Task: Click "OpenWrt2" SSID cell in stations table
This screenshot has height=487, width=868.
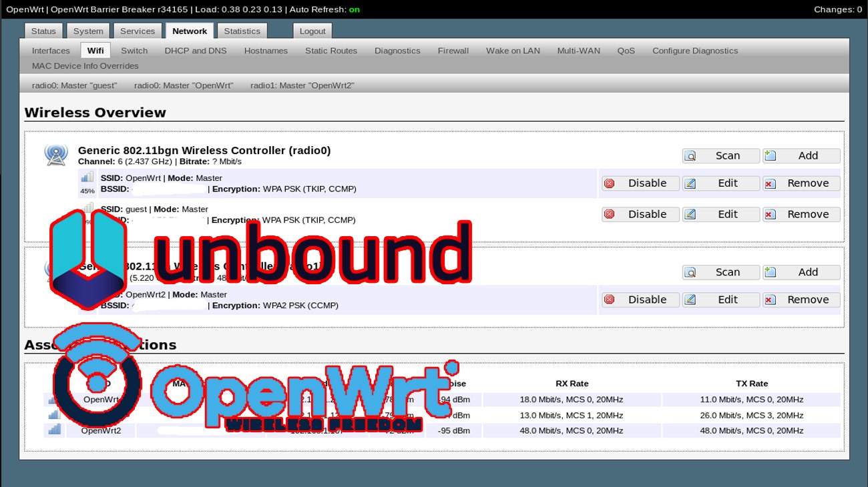Action: tap(101, 430)
